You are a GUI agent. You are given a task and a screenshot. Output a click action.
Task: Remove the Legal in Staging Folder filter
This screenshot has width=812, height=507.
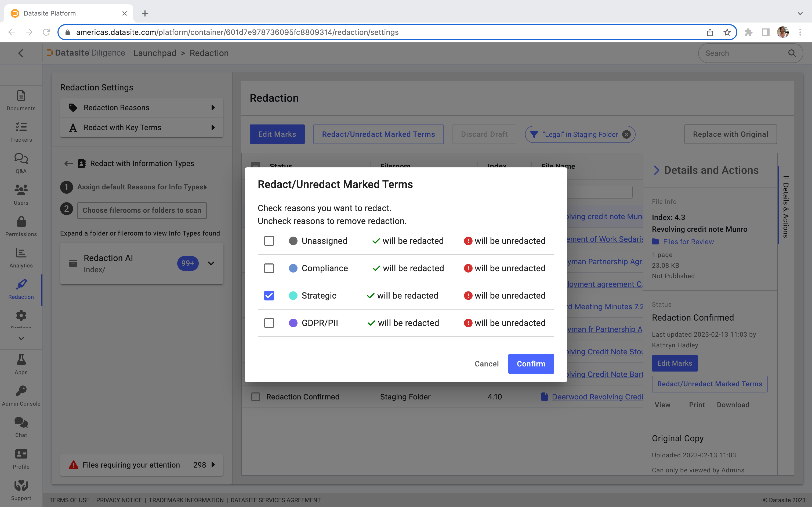click(x=627, y=134)
